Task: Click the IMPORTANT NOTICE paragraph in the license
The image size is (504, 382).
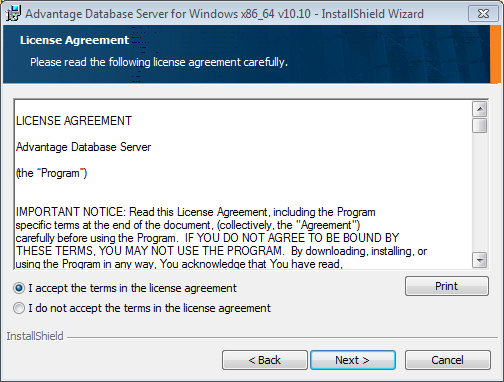Action: (x=221, y=238)
